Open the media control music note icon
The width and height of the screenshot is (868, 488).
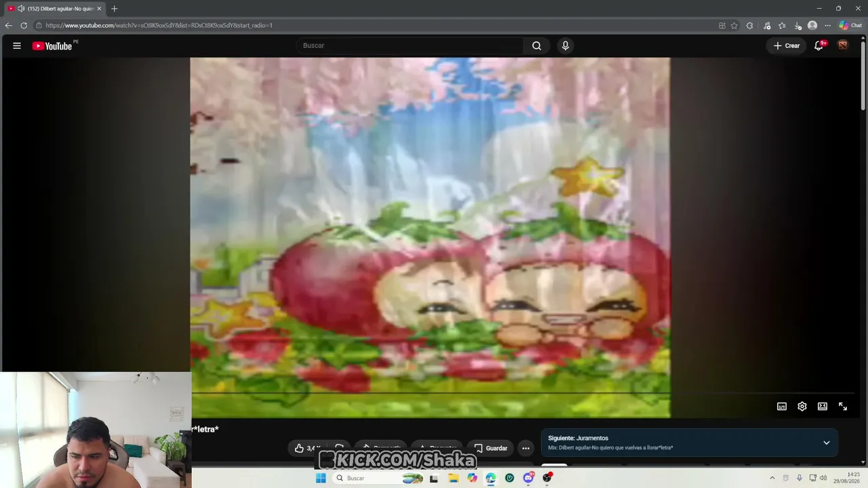767,26
